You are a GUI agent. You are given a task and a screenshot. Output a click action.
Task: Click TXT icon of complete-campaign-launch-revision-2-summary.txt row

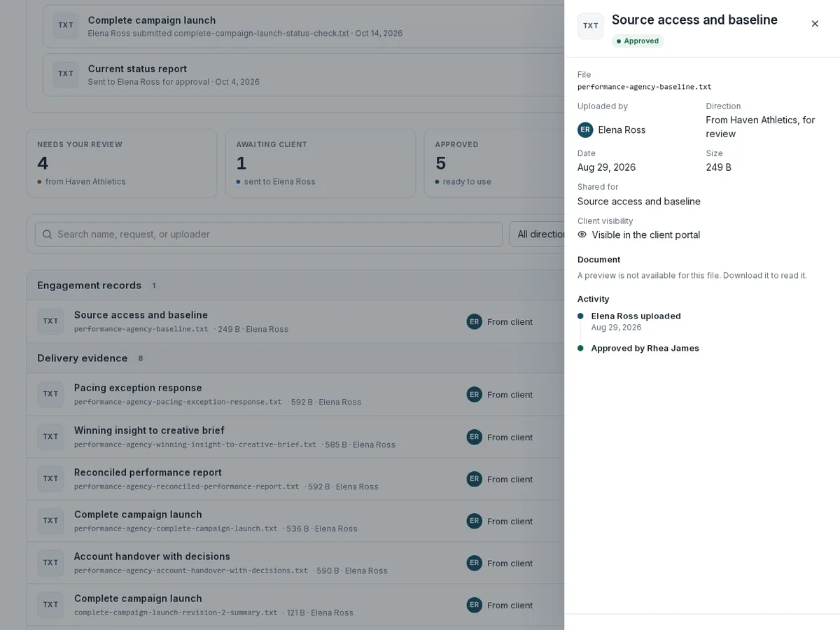(51, 605)
